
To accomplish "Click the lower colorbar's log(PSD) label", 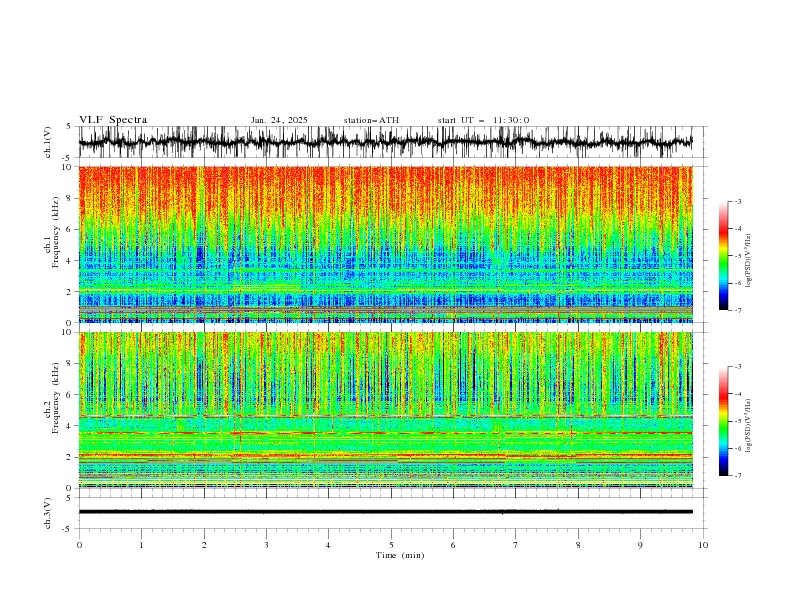I will tap(748, 425).
